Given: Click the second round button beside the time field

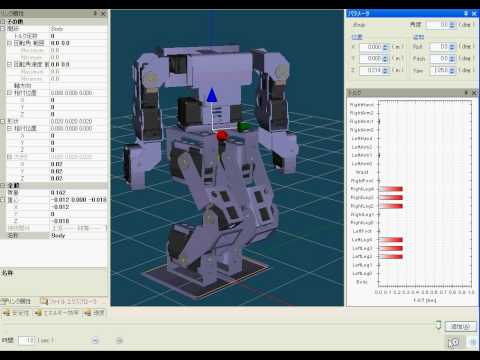Looking at the screenshot, I should (x=119, y=340).
